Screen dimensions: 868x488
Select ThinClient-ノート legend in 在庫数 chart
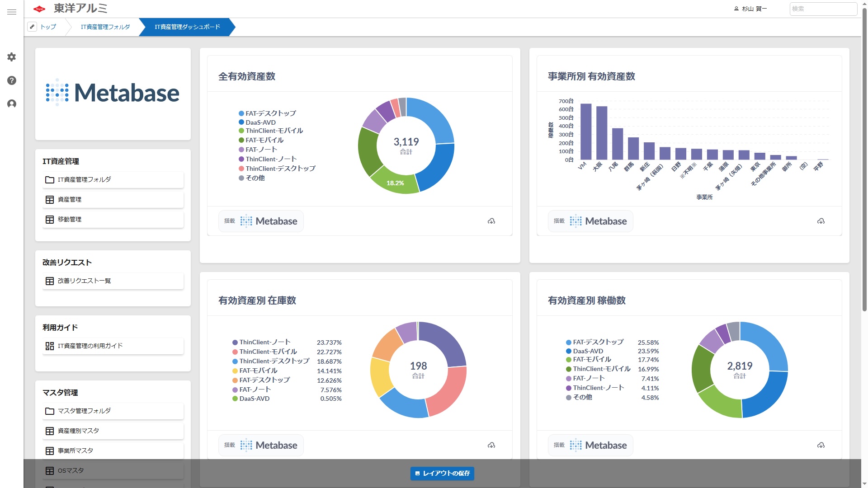[261, 342]
